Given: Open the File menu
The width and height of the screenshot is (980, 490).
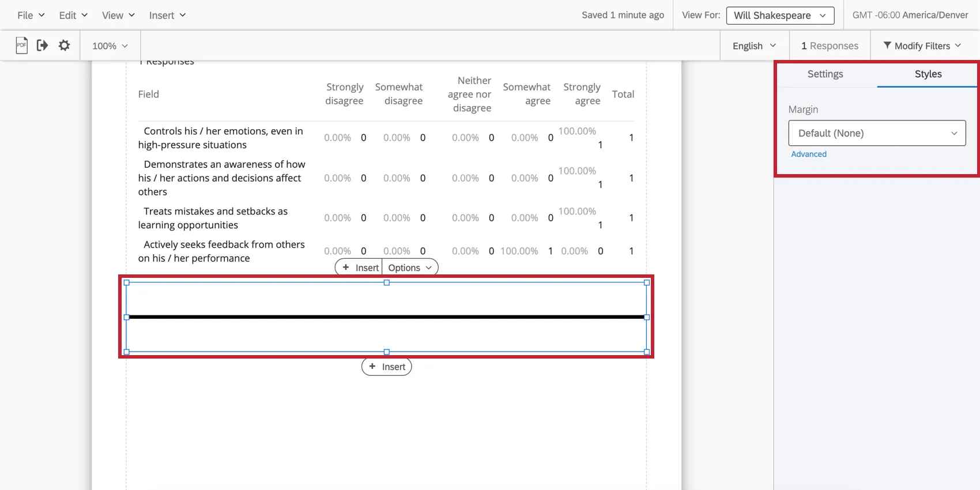Looking at the screenshot, I should (31, 16).
